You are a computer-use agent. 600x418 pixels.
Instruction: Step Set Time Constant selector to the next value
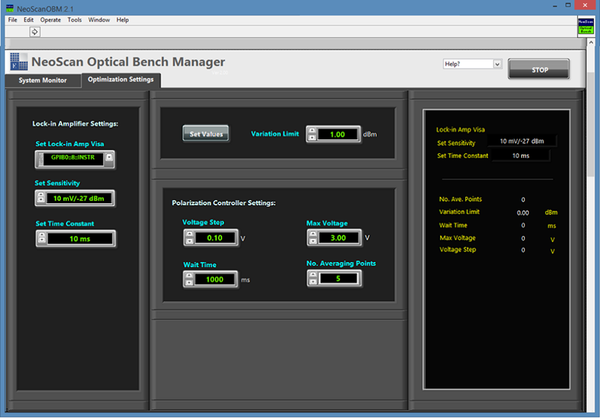point(43,234)
